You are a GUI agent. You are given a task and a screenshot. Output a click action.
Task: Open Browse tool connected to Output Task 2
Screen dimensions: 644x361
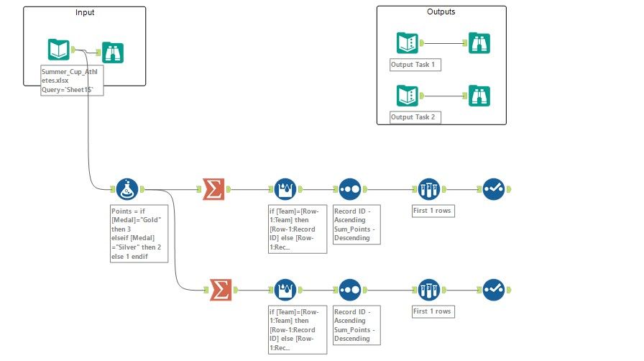479,96
